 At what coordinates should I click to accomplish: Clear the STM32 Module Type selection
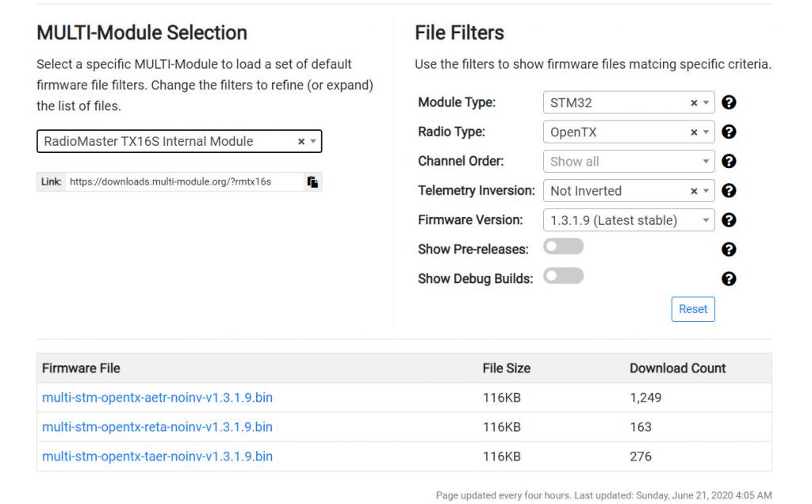click(694, 103)
